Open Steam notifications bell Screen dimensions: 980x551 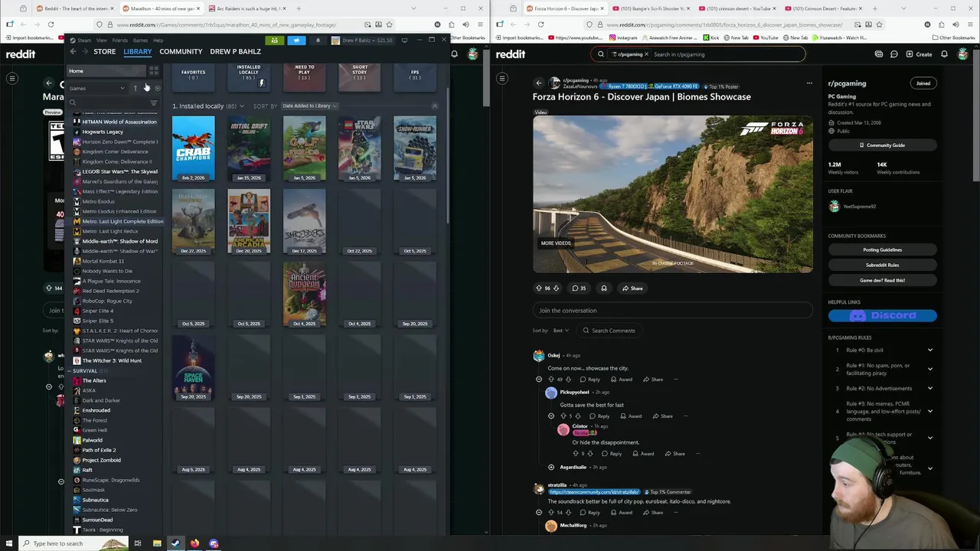pyautogui.click(x=318, y=41)
